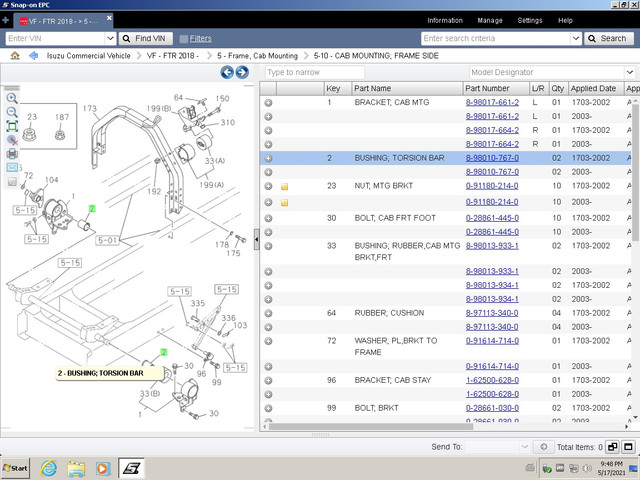640x480 pixels.
Task: Go to next illustration page
Action: (242, 72)
